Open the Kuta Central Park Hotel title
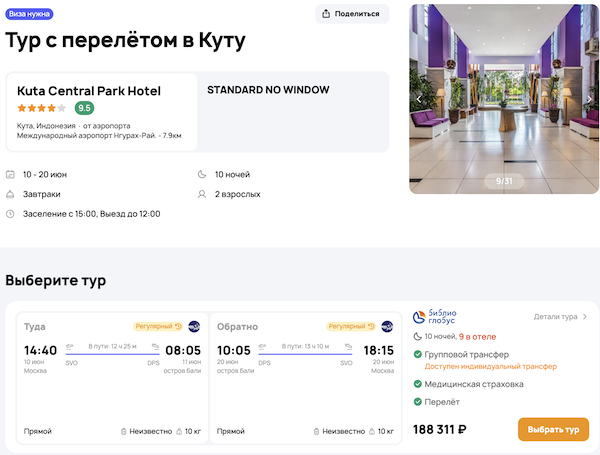 tap(89, 91)
